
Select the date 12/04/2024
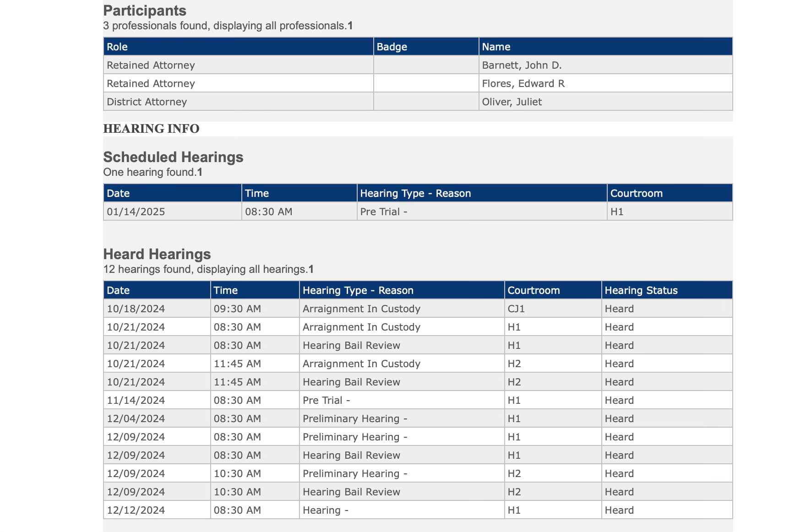click(136, 418)
